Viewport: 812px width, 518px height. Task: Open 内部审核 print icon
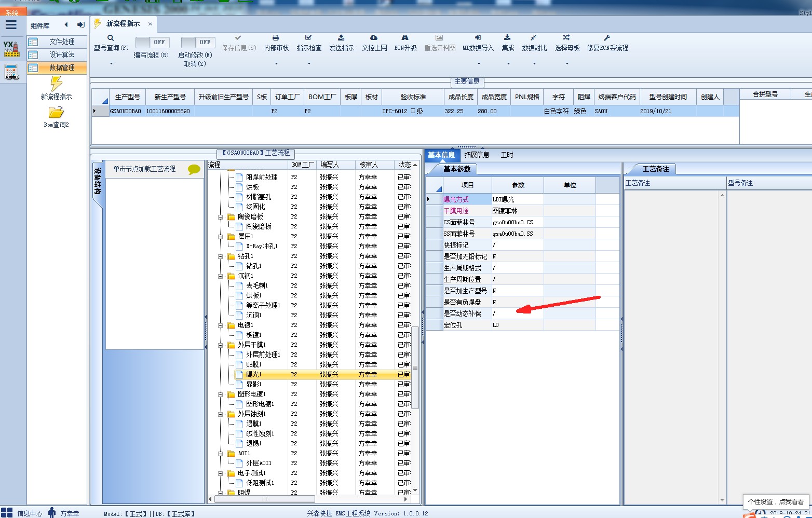pyautogui.click(x=276, y=38)
